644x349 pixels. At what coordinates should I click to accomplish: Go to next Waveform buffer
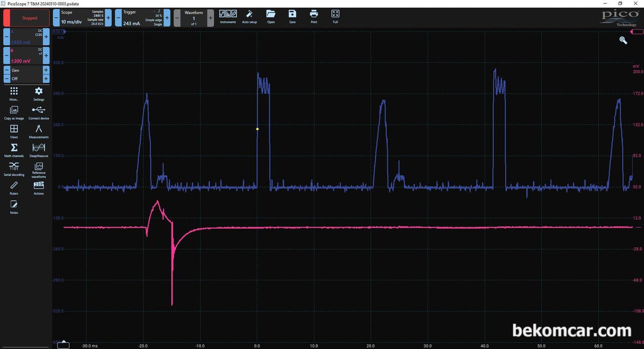point(210,18)
